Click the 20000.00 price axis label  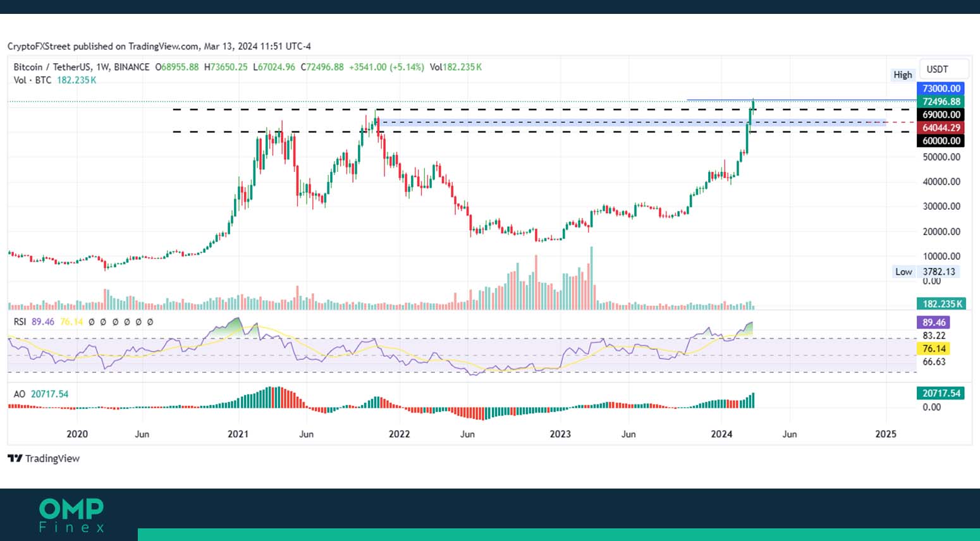(941, 231)
